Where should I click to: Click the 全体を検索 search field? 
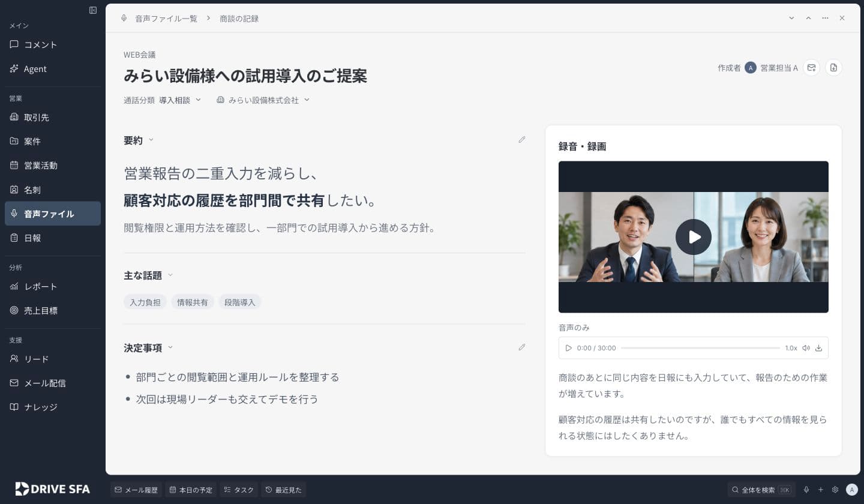[x=761, y=490]
